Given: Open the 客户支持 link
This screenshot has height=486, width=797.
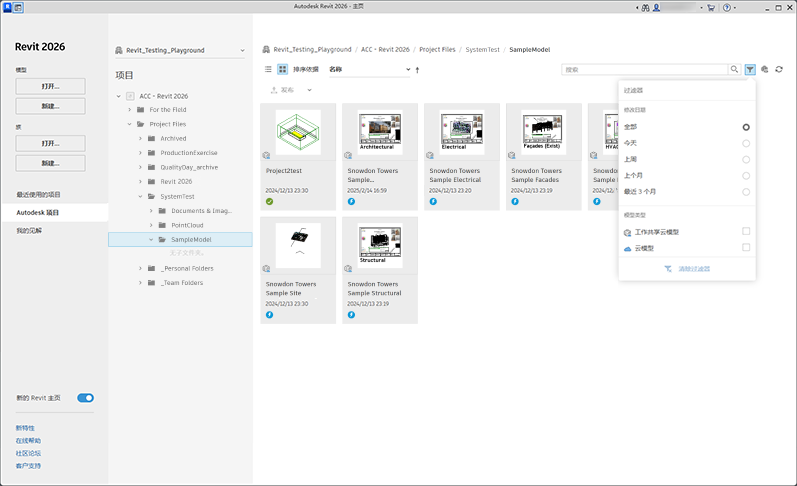Looking at the screenshot, I should [x=28, y=466].
